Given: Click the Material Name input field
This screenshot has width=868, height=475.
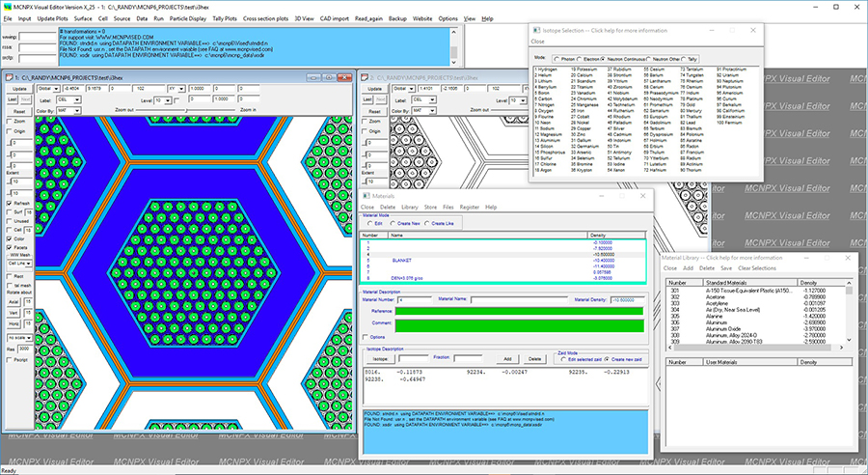Looking at the screenshot, I should click(x=518, y=300).
